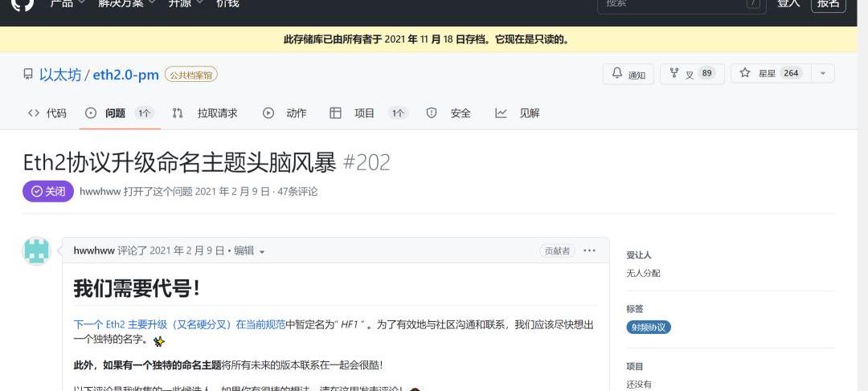Open the comment three-dot options menu
Image resolution: width=868 pixels, height=391 pixels.
[590, 250]
